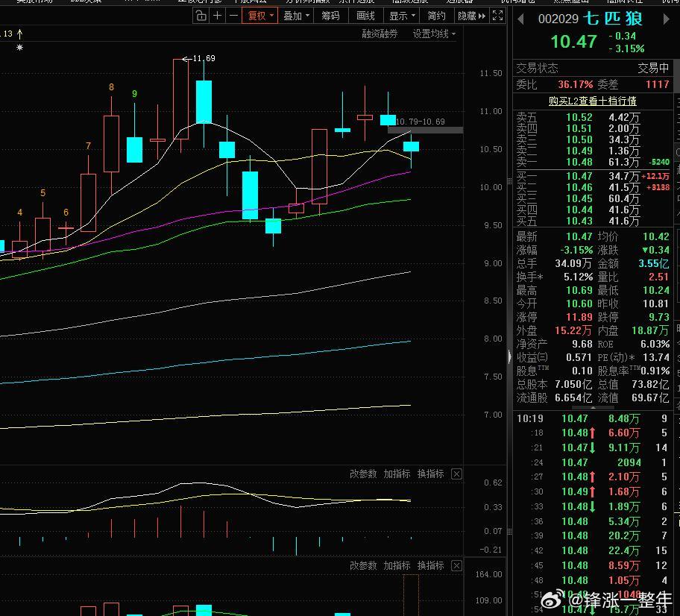Go to previous stock with left triangle arrow
Viewport: 680px width, 616px height.
(521, 19)
